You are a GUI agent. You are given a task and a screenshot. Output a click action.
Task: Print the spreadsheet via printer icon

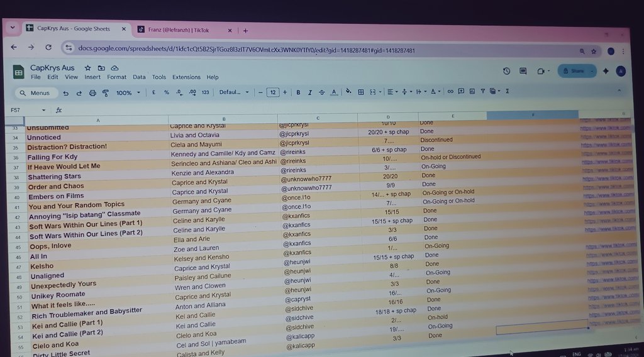coord(92,93)
